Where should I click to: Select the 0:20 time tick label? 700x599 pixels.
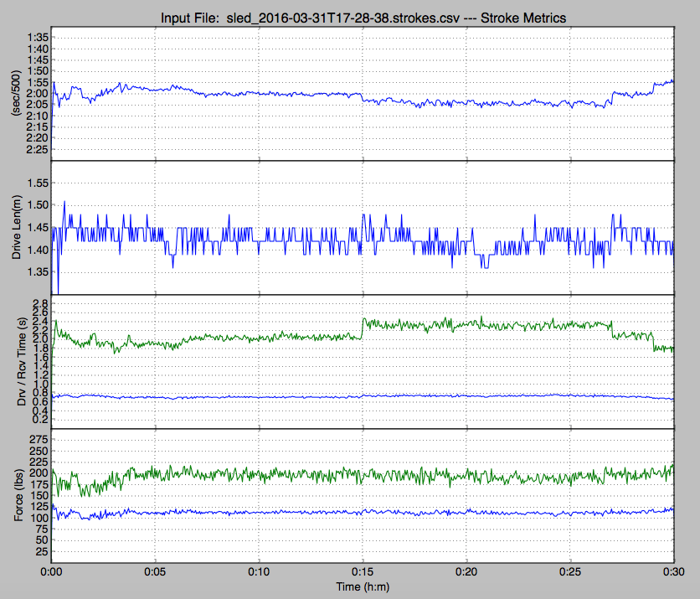click(466, 576)
